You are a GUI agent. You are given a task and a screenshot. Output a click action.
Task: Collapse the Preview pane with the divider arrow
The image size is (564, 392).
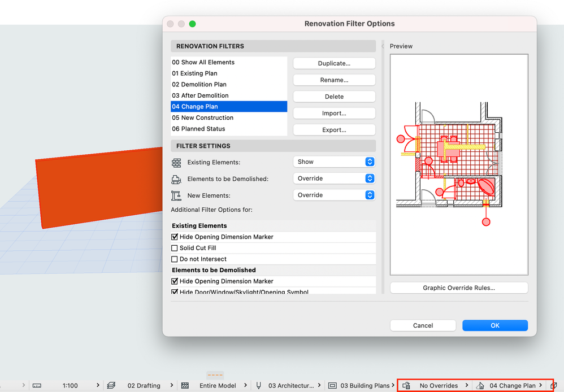click(383, 46)
